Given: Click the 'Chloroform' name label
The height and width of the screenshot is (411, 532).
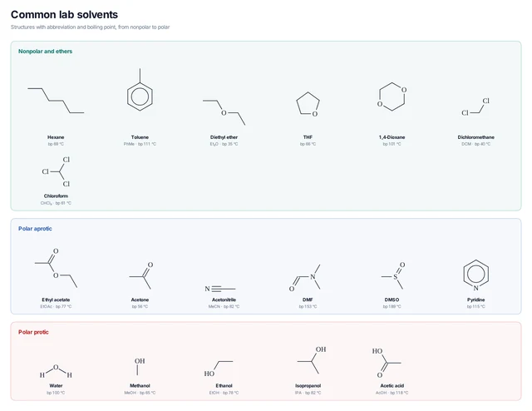Looking at the screenshot, I should [56, 196].
